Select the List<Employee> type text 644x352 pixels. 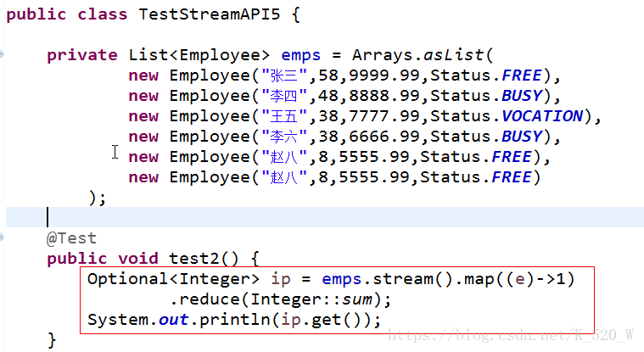click(x=199, y=55)
